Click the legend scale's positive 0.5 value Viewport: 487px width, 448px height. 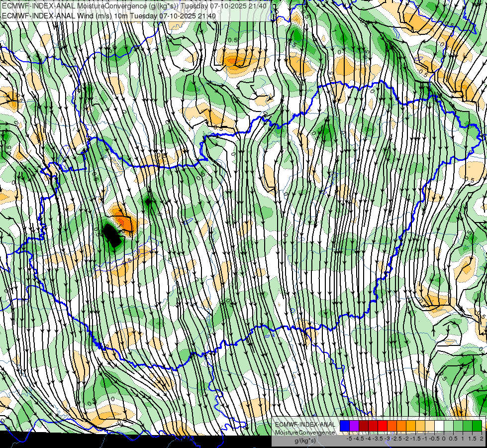(x=453, y=439)
